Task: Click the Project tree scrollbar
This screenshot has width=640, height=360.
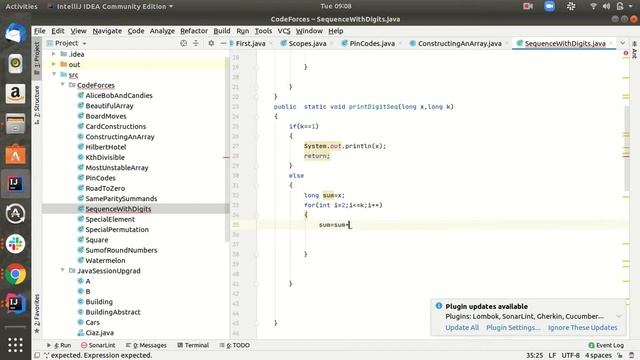Action: [x=227, y=149]
